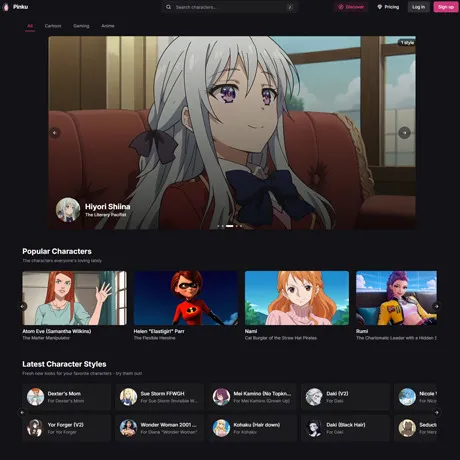460x460 pixels.
Task: Go to previous hero carousel slide
Action: coord(55,133)
